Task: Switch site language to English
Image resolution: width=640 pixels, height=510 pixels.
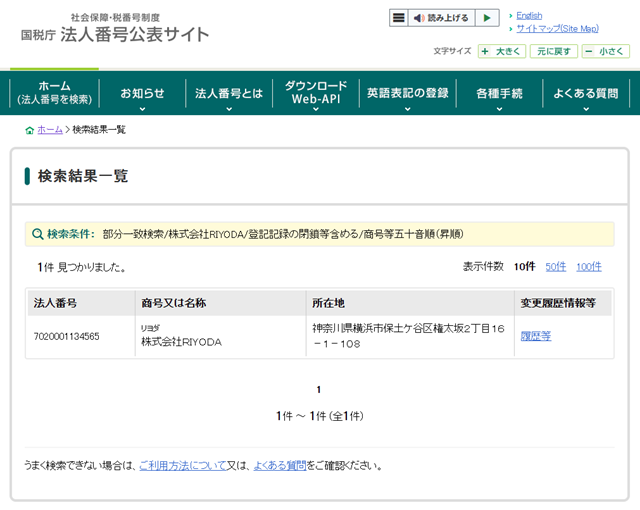Action: [529, 16]
